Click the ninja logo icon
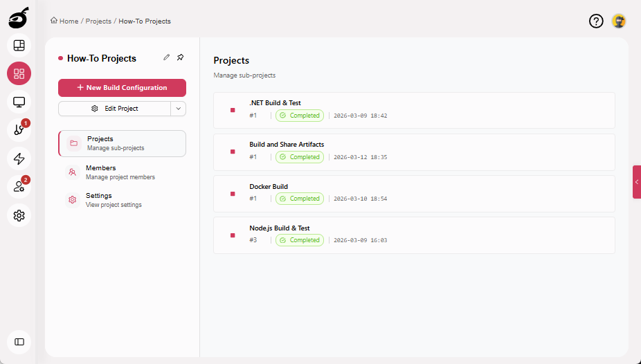 tap(19, 18)
